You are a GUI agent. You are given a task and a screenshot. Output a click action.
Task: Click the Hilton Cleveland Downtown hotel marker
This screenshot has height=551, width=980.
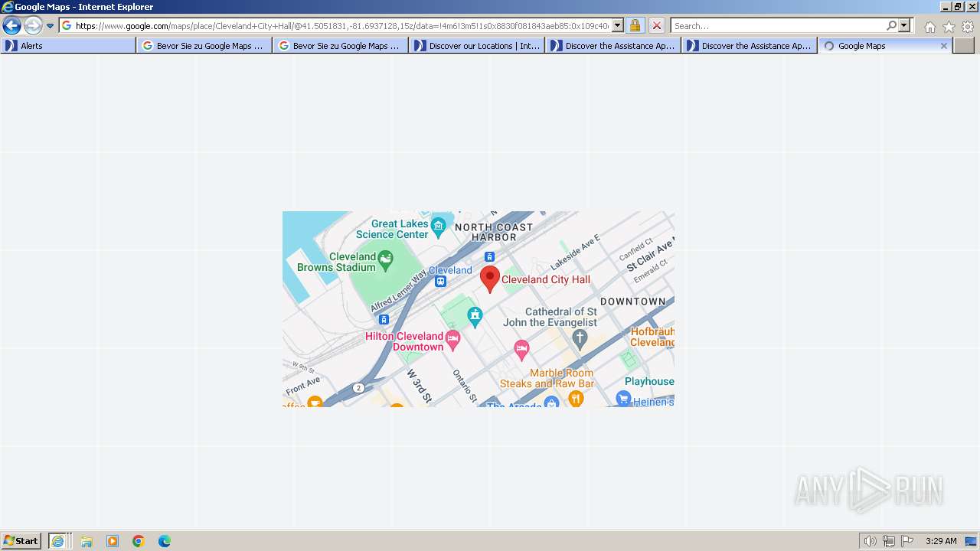(x=452, y=341)
